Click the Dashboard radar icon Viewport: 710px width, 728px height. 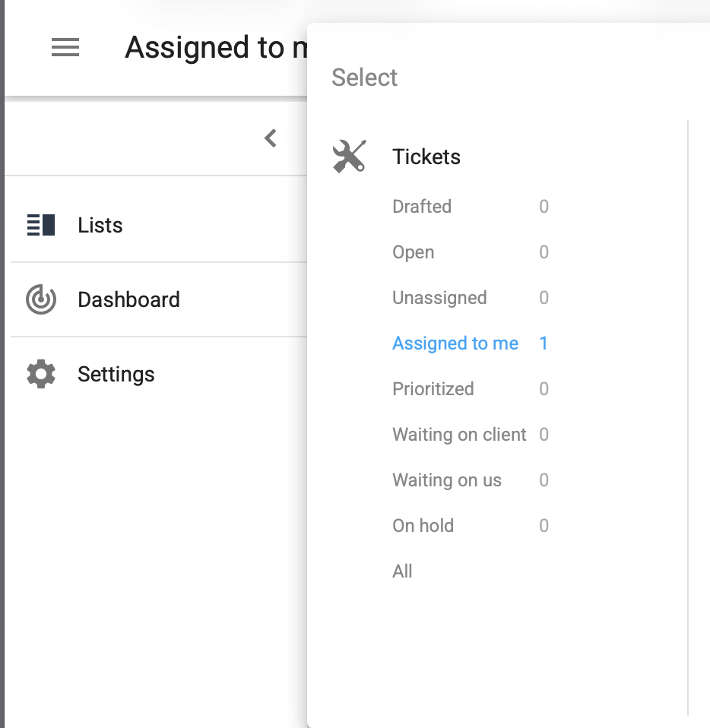click(41, 299)
